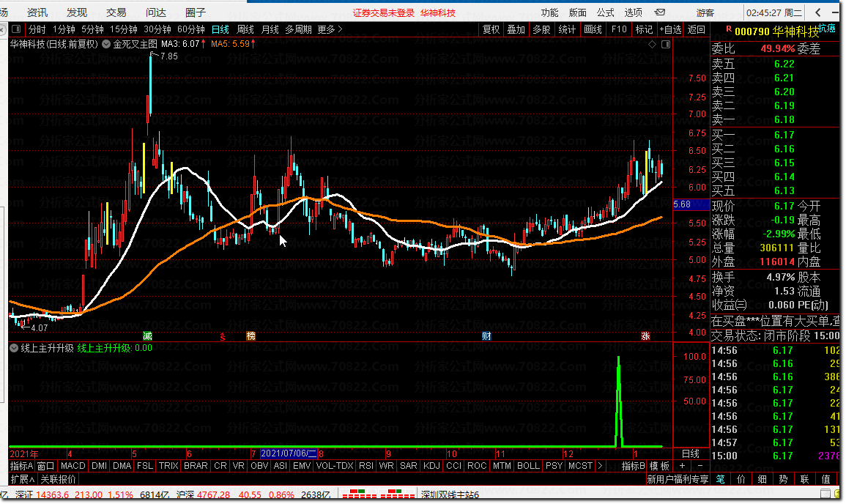Viewport: 846px width, 504px height.
Task: Select the KDJ indicator
Action: tap(431, 466)
